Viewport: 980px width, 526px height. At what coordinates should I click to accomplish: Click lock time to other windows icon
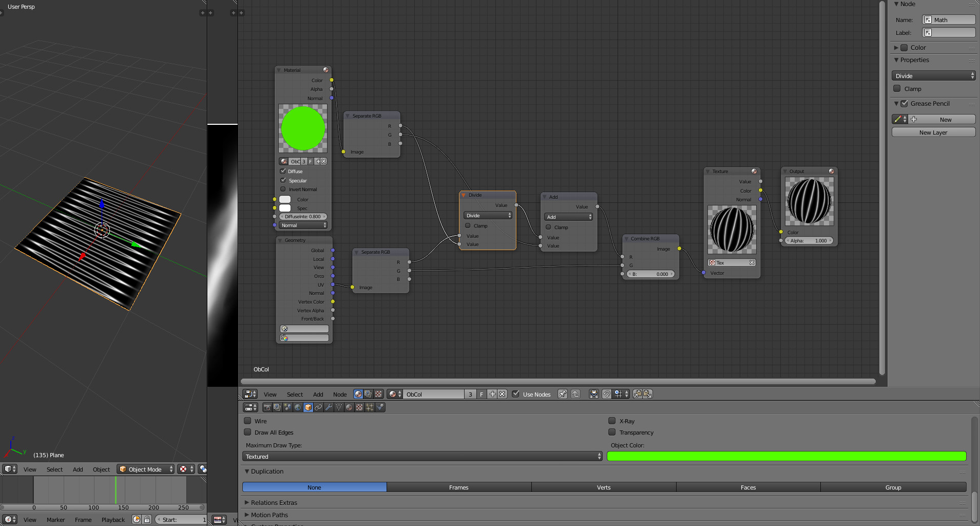[147, 519]
